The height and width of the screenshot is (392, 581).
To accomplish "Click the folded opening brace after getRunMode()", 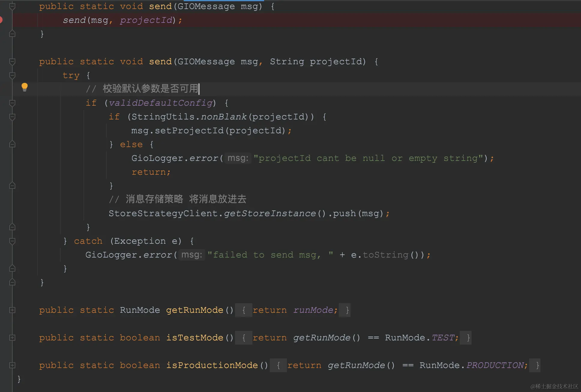I will pos(244,310).
